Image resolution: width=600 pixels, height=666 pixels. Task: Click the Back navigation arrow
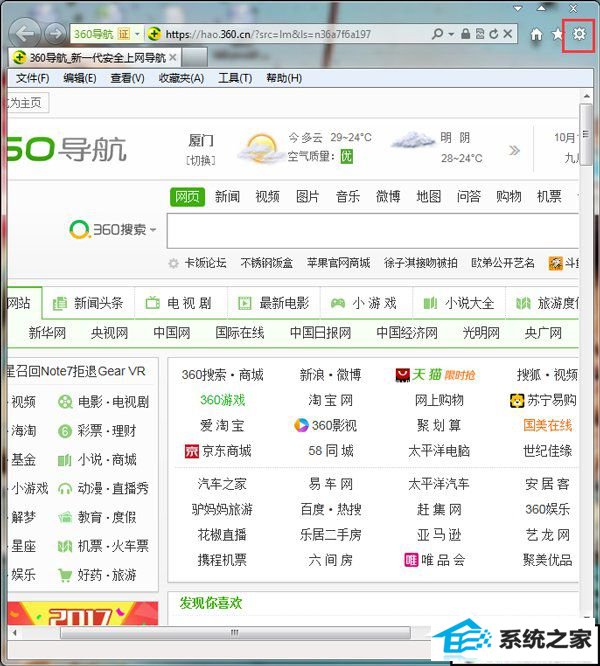click(x=25, y=34)
